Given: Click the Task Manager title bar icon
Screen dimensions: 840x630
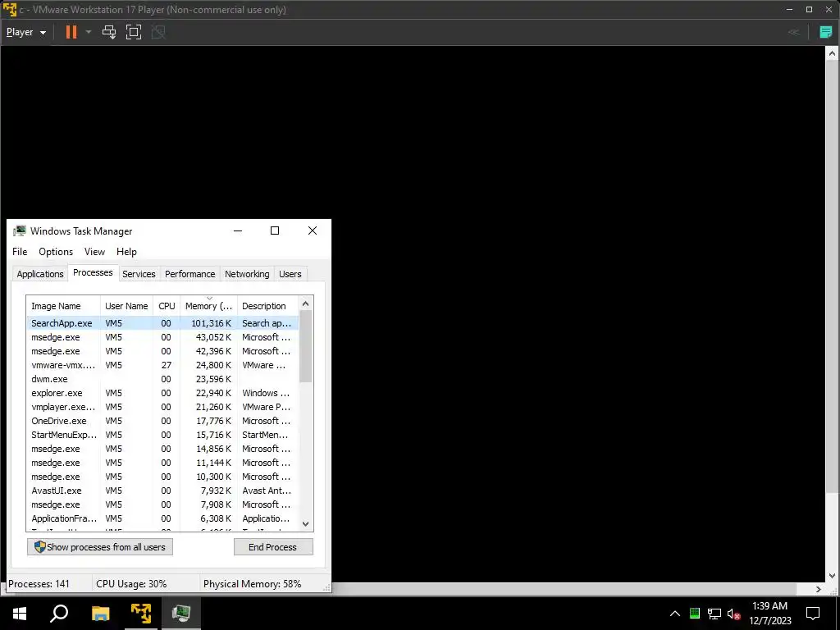Looking at the screenshot, I should coord(20,231).
